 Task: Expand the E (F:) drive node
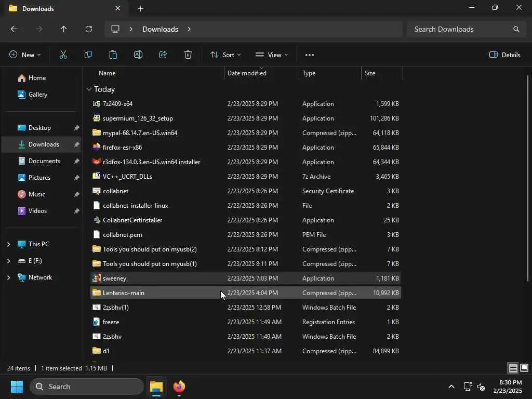click(8, 261)
